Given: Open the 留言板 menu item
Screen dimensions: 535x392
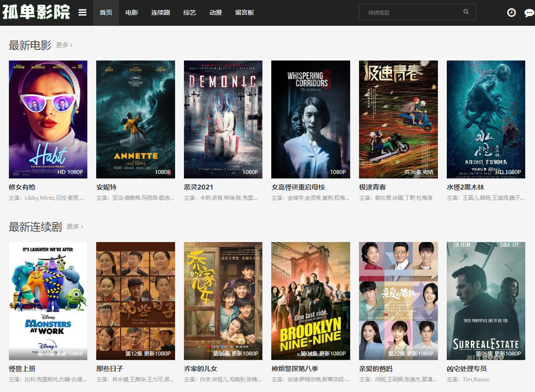Looking at the screenshot, I should tap(245, 12).
